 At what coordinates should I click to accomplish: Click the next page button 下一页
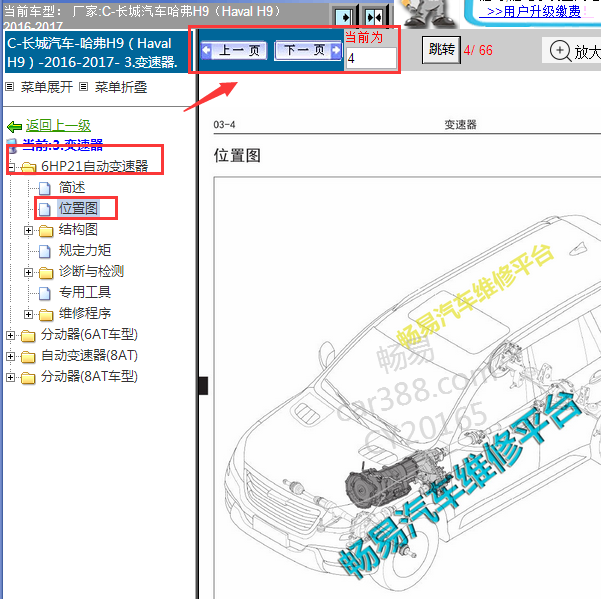point(309,50)
